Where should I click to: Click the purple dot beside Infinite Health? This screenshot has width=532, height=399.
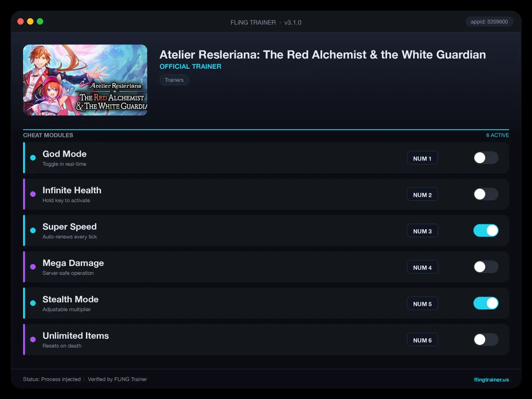click(33, 194)
